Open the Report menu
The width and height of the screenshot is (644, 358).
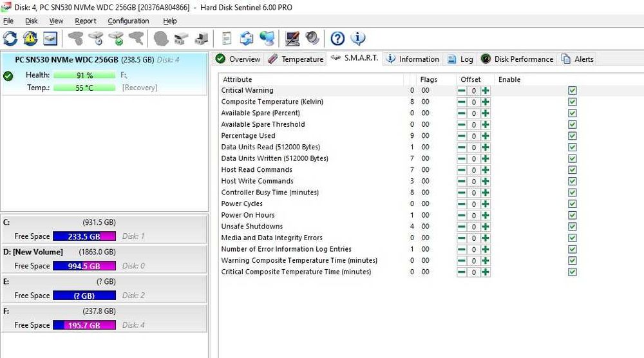click(x=86, y=21)
